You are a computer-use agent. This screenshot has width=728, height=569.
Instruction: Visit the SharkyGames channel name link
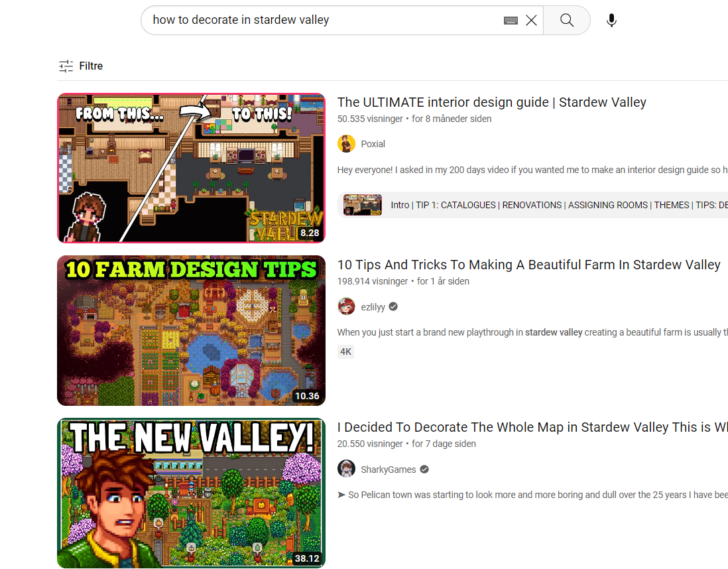click(388, 470)
